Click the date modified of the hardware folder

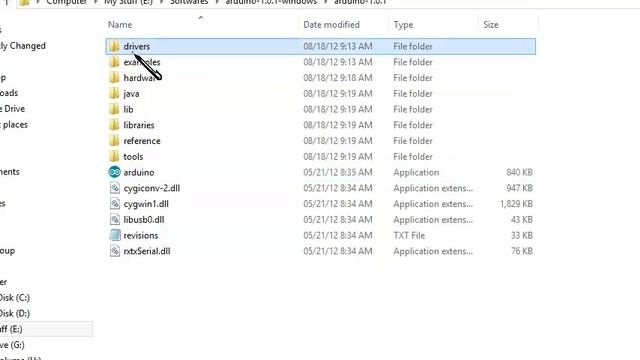click(x=338, y=78)
